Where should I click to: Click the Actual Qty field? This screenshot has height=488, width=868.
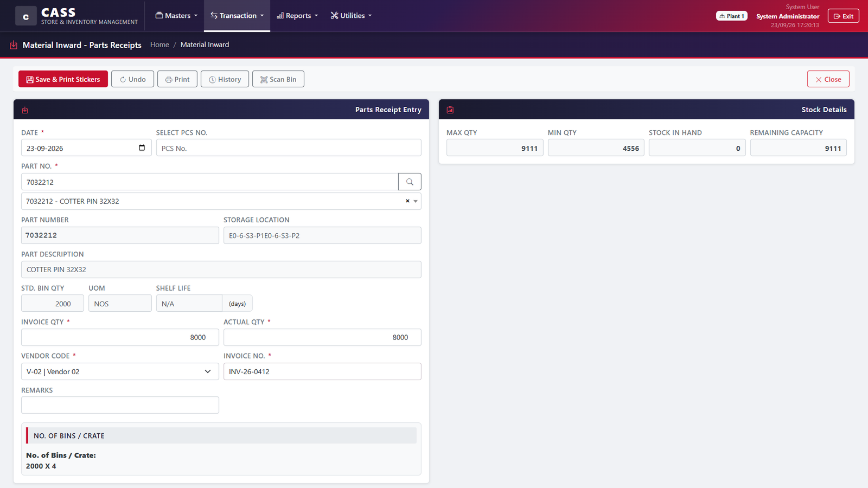tap(322, 337)
